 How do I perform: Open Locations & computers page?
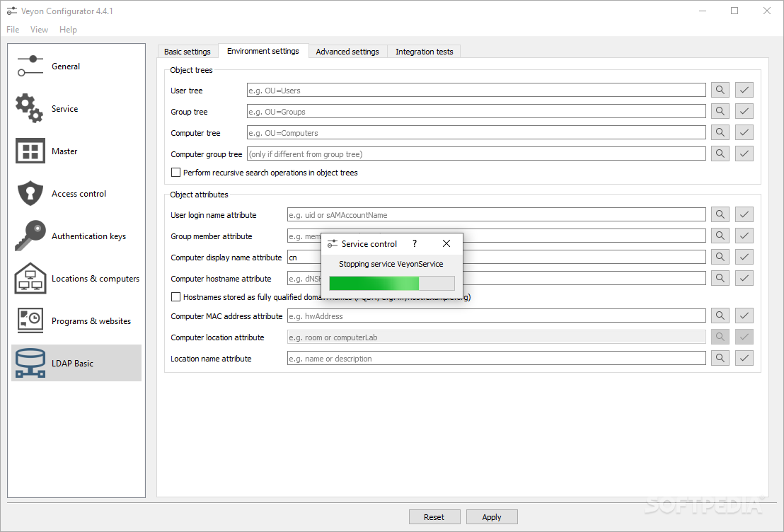tap(76, 279)
